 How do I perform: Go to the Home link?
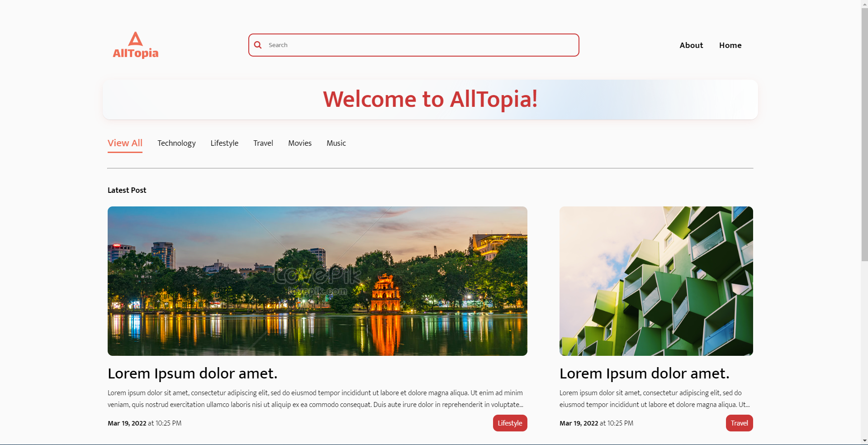pyautogui.click(x=730, y=45)
